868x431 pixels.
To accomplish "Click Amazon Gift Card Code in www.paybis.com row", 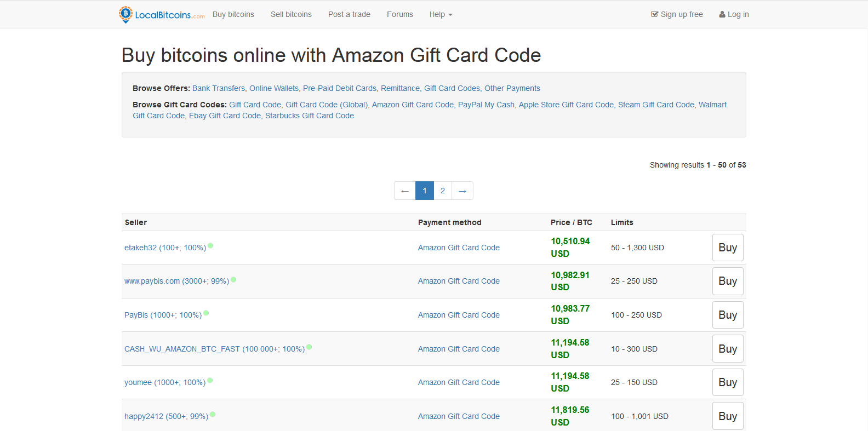I will pyautogui.click(x=459, y=281).
